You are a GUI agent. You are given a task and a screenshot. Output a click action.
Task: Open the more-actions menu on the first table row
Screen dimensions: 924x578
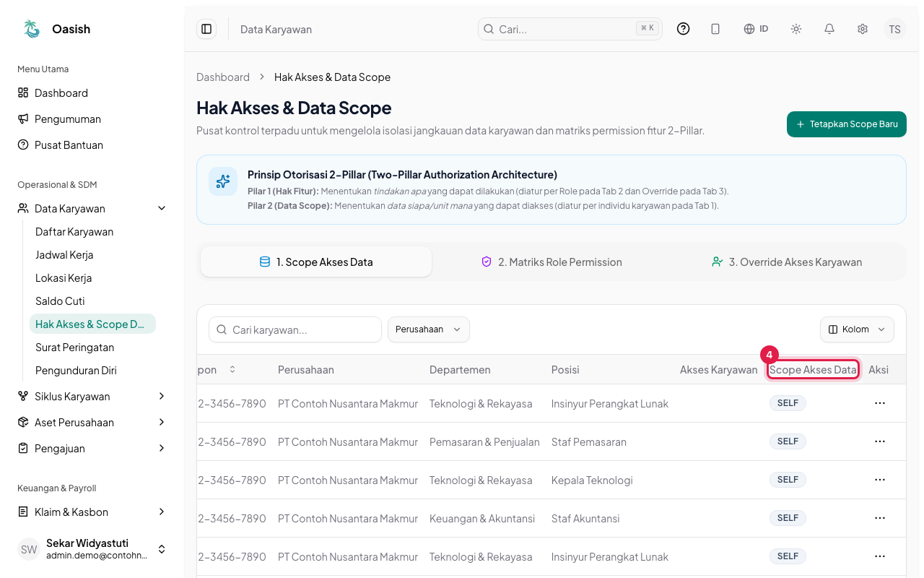pyautogui.click(x=879, y=403)
